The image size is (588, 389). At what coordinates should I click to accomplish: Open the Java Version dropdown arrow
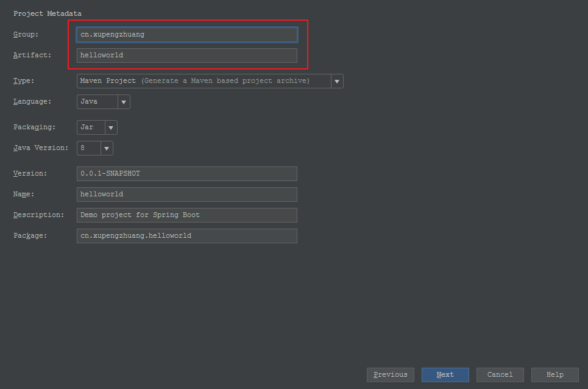point(107,148)
